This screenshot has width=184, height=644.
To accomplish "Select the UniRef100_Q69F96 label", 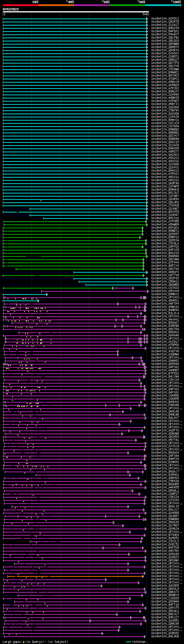I will coord(165,183).
